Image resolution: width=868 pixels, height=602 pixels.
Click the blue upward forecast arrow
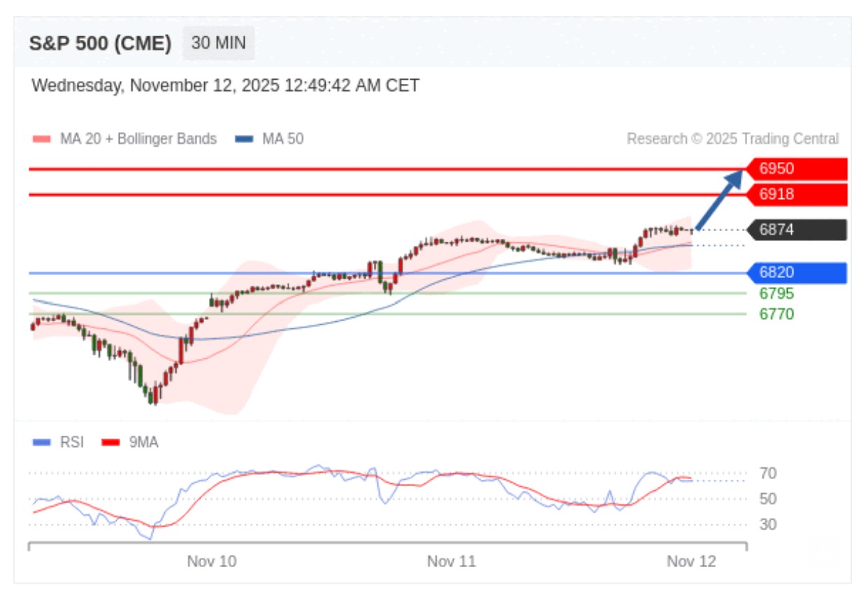[x=719, y=198]
